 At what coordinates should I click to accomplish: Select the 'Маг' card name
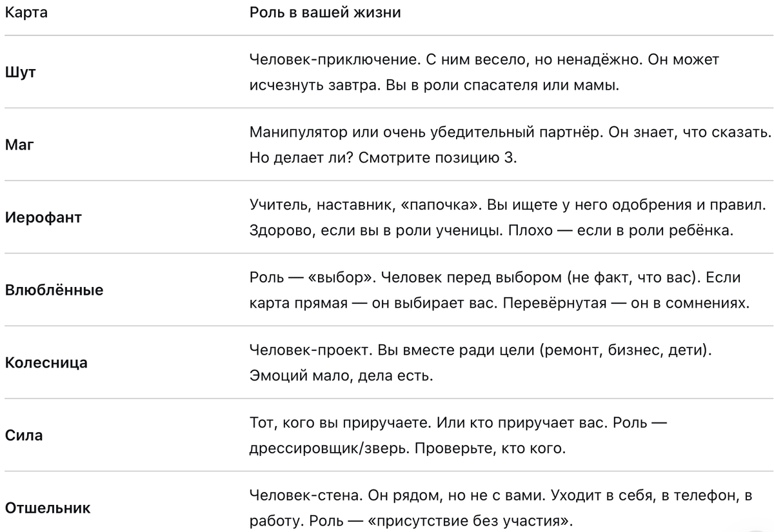(19, 145)
